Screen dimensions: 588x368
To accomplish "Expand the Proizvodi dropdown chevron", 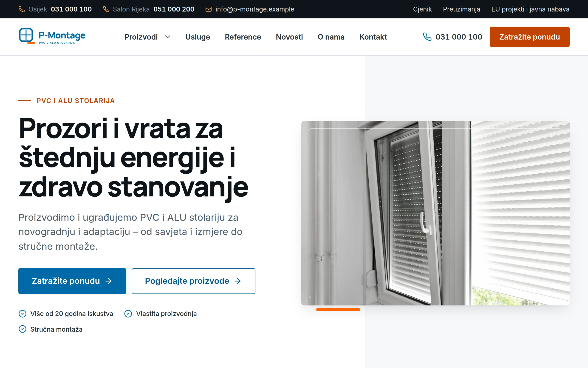I will coord(168,37).
